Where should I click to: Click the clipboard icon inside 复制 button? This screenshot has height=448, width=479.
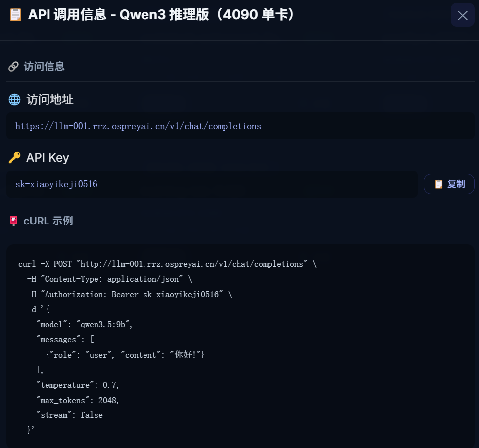coord(439,184)
